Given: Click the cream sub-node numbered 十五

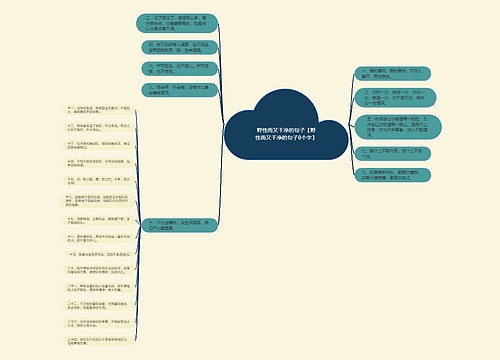Looking at the screenshot, I should coord(98,181).
